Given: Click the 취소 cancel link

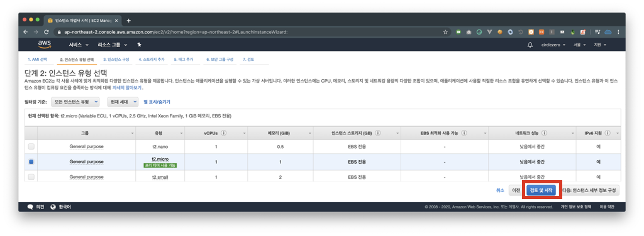Looking at the screenshot, I should (x=500, y=190).
